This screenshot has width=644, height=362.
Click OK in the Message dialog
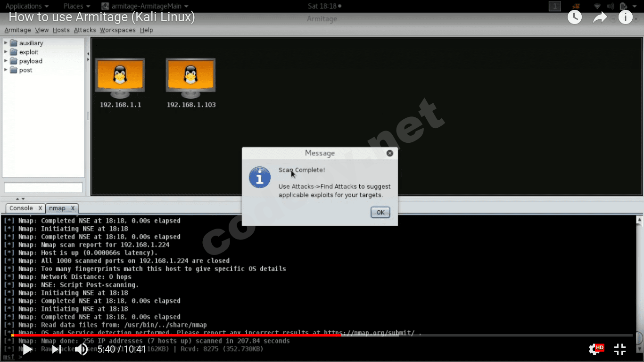[x=380, y=213]
